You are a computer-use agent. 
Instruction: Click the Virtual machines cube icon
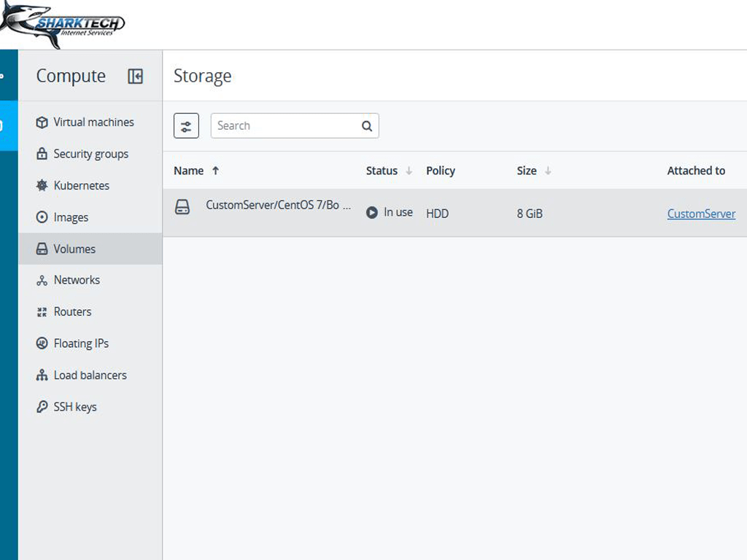click(x=42, y=122)
